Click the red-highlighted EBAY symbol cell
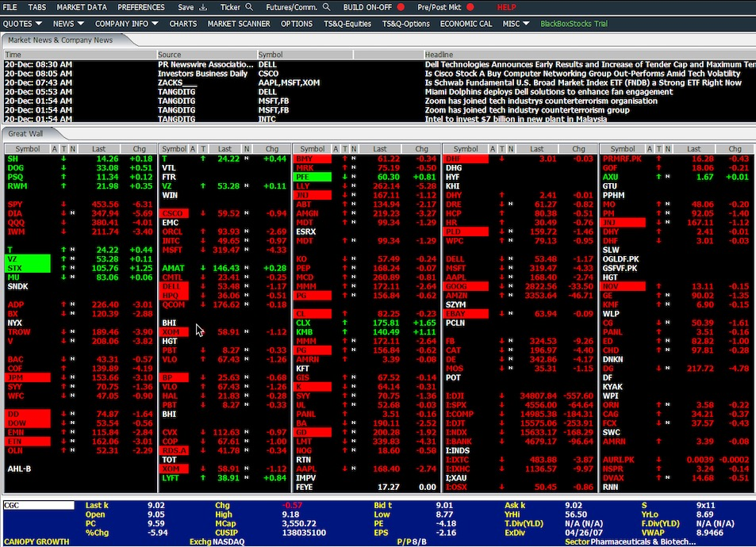The image size is (756, 547). point(466,314)
